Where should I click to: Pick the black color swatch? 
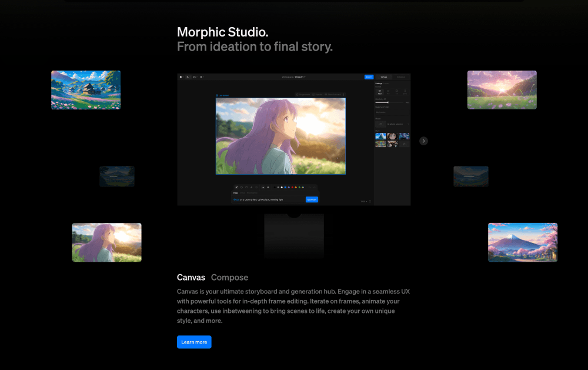pos(275,187)
